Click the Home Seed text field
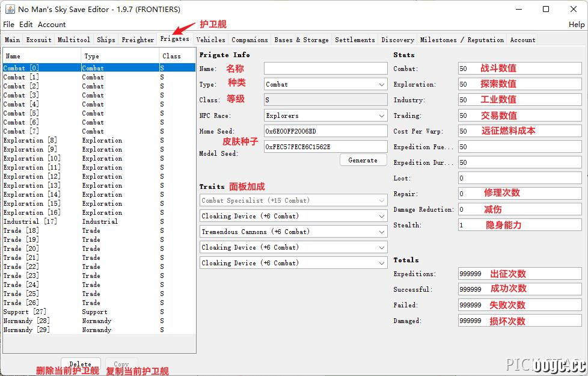The width and height of the screenshot is (588, 376). 325,131
